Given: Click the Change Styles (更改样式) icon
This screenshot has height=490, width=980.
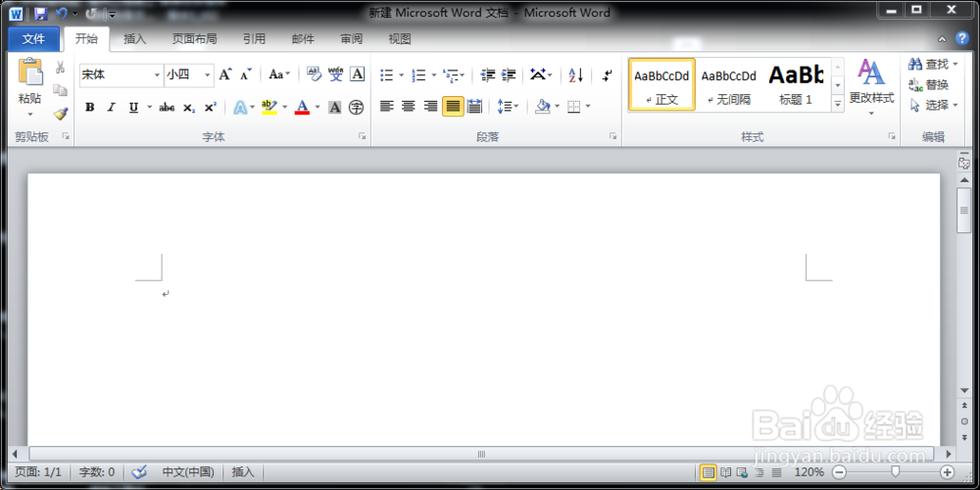Looking at the screenshot, I should click(x=871, y=87).
